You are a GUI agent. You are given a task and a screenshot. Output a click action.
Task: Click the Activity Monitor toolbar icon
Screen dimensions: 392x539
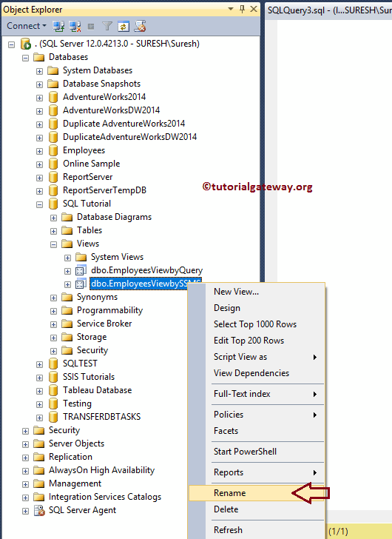(x=140, y=26)
